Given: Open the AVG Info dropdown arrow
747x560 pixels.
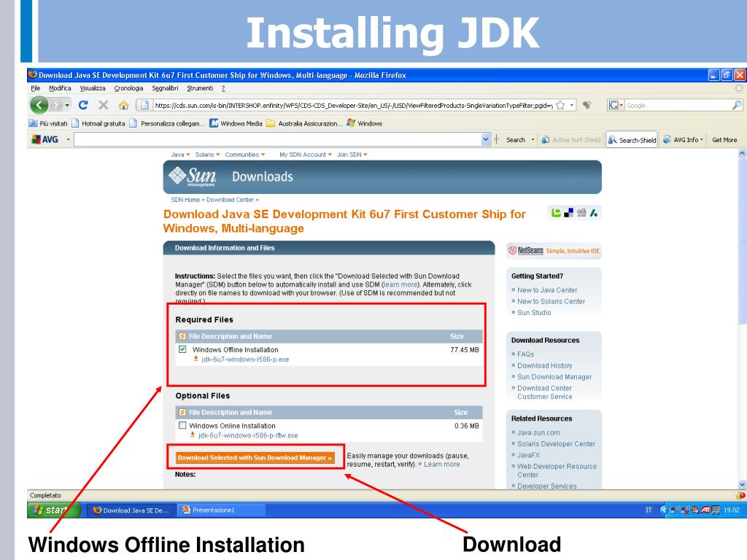Looking at the screenshot, I should point(702,139).
